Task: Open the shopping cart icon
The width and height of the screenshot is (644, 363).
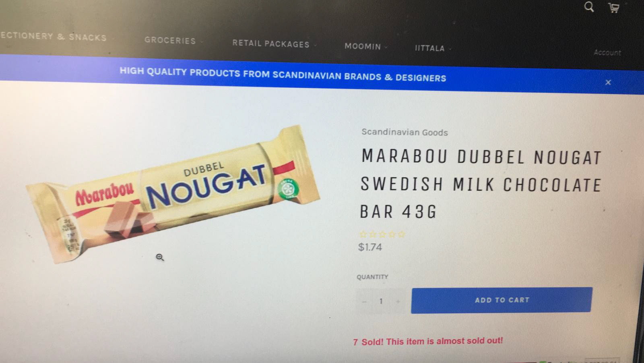Action: 613,8
